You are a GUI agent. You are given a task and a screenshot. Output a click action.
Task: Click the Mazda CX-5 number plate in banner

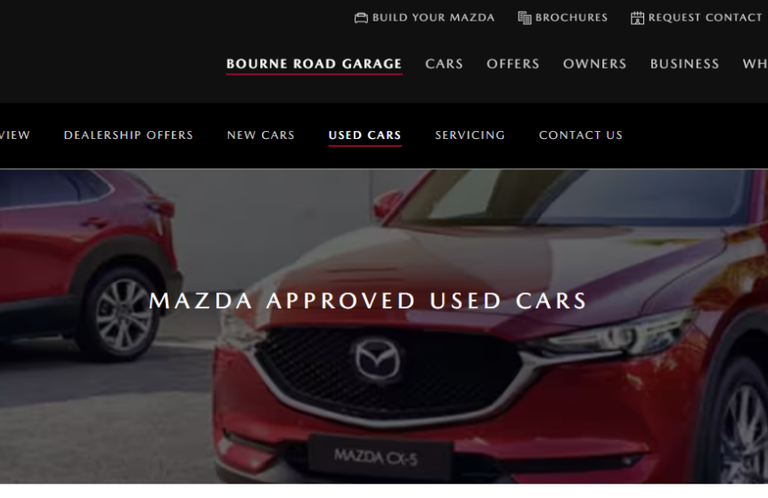379,458
